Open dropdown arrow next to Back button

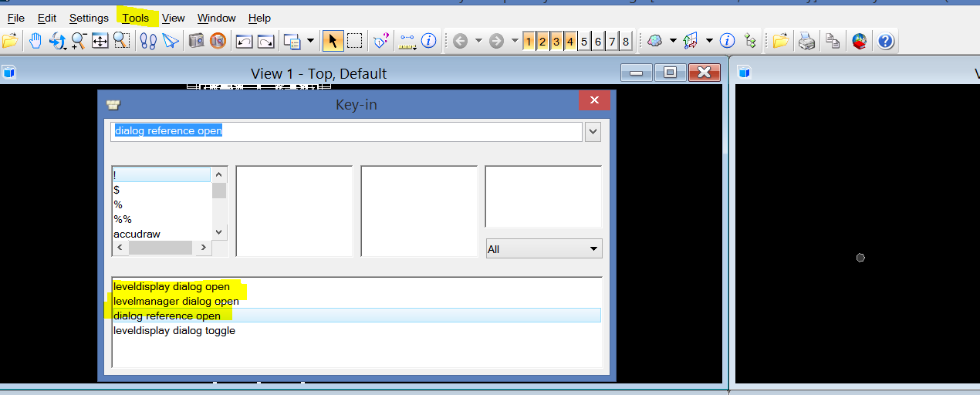[x=478, y=41]
